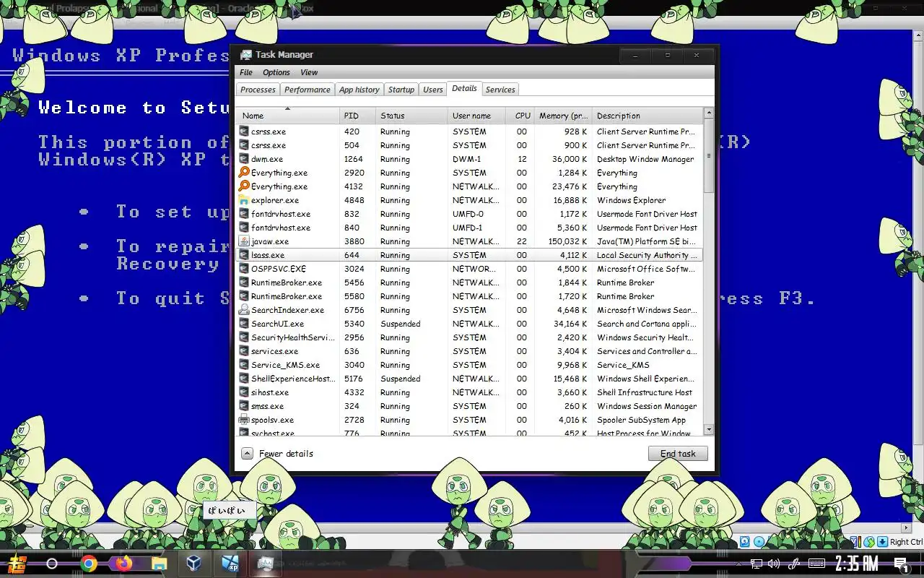Click the 150,032 K memory value
Viewport: 924px width, 578px height.
click(567, 241)
